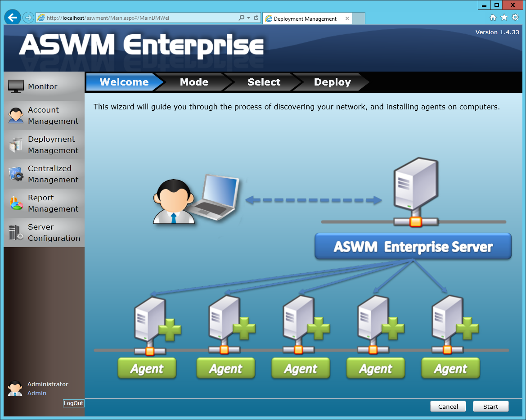Open Server Configuration section
The image size is (526, 420).
[x=44, y=232]
